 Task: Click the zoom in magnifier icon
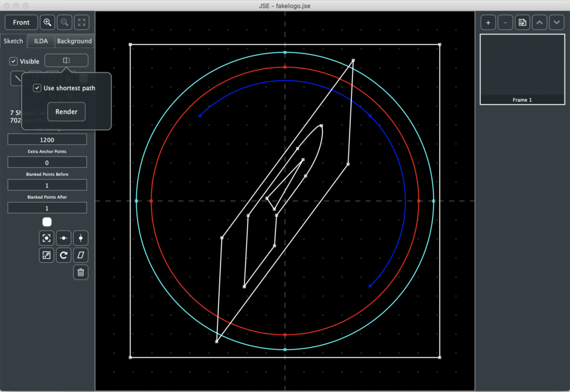(48, 22)
